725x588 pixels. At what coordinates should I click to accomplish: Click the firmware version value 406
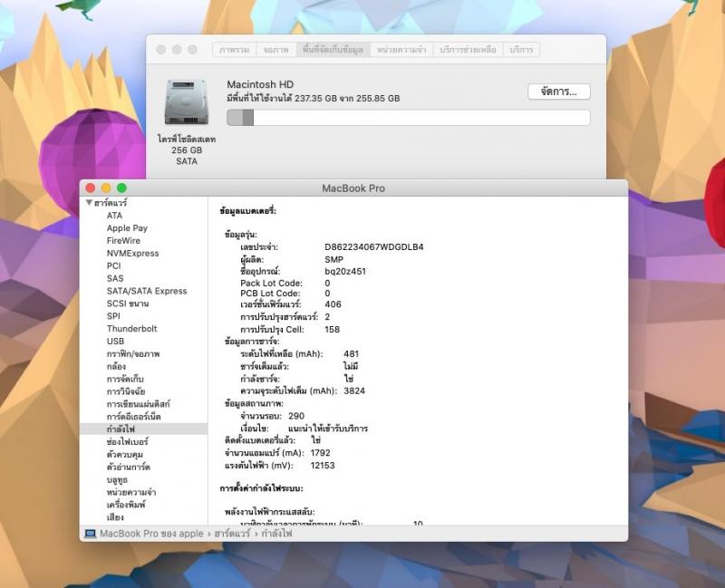coord(333,304)
